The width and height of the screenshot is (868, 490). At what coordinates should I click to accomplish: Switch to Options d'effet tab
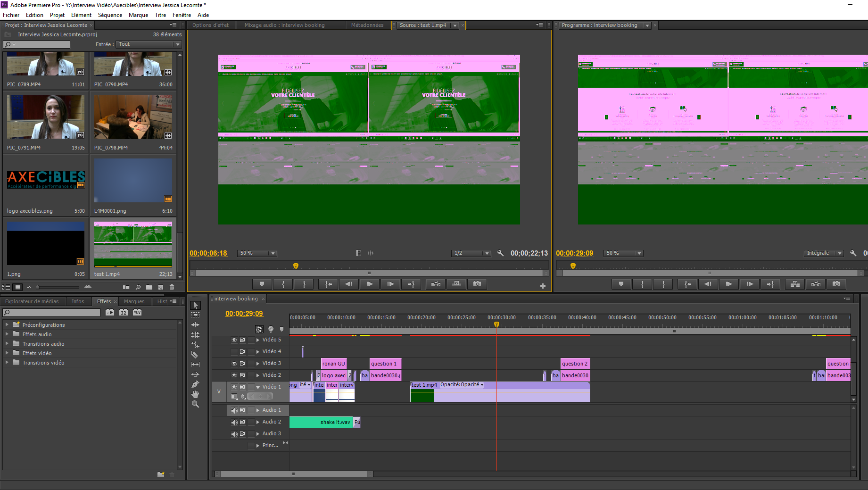point(210,25)
